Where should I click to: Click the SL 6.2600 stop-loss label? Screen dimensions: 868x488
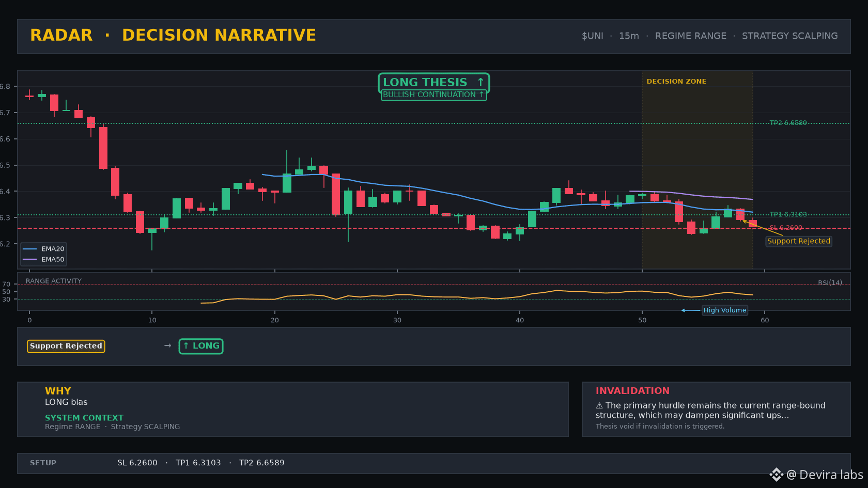click(x=786, y=228)
